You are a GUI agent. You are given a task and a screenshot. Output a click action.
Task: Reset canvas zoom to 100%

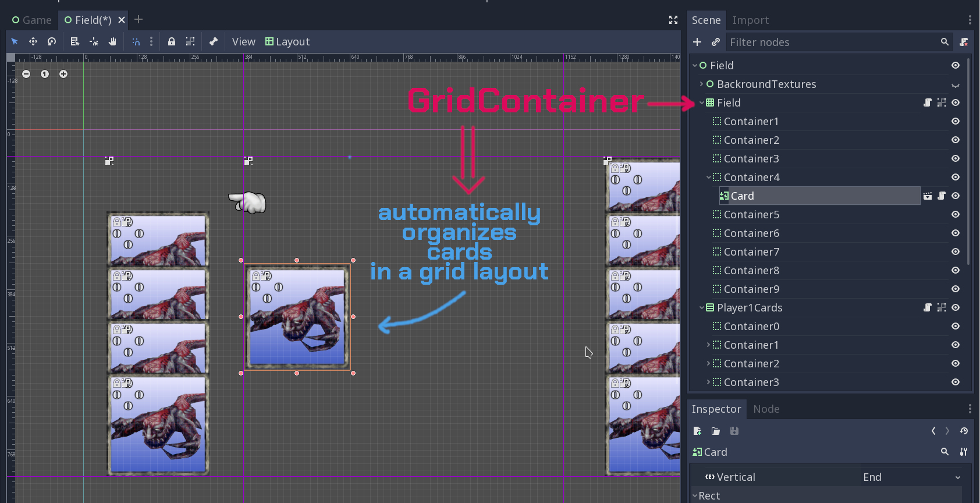click(x=45, y=74)
